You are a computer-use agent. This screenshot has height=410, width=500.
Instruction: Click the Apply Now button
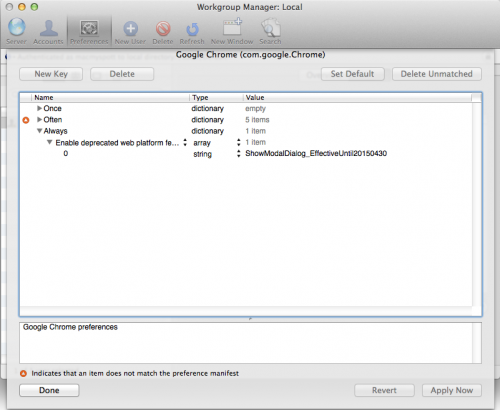point(452,390)
